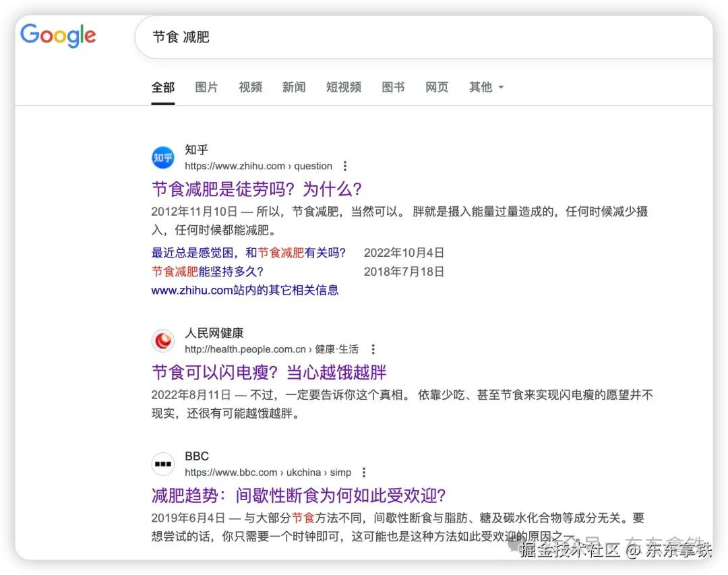728x575 pixels.
Task: Open result 节食可以闪电瘦？当心越饿越胖
Action: [x=269, y=372]
